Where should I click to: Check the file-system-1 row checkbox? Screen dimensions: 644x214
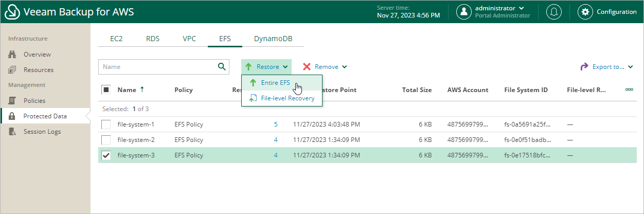pyautogui.click(x=106, y=124)
